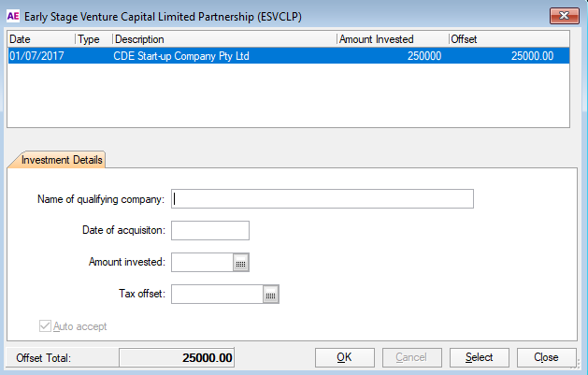This screenshot has width=588, height=375.
Task: Click the Tax offset input box
Action: [217, 296]
